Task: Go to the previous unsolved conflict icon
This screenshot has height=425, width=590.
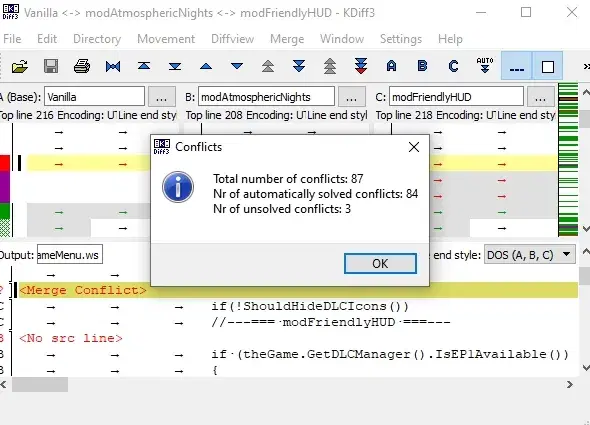Action: [330, 66]
